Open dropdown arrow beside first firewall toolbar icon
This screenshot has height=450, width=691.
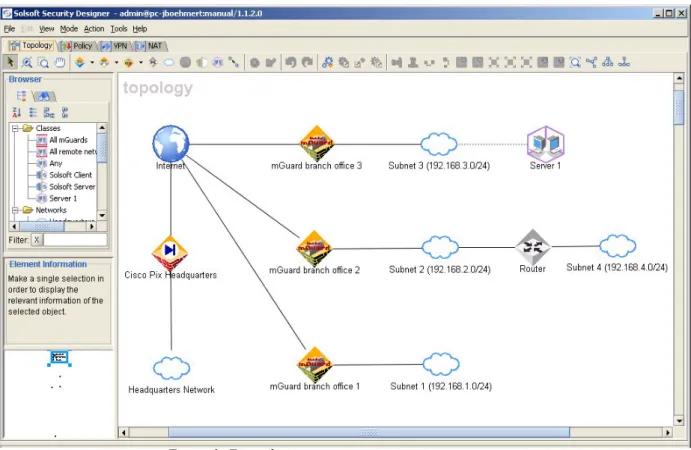pos(92,63)
